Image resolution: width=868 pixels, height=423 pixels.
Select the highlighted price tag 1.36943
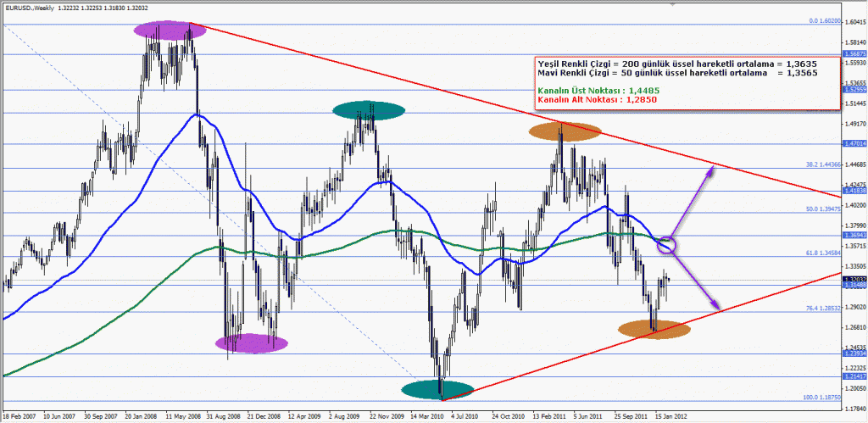pos(854,236)
